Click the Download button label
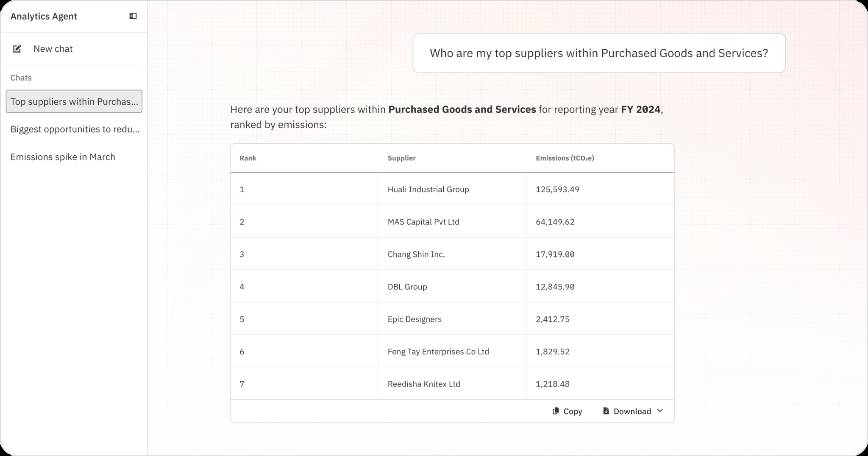The height and width of the screenshot is (456, 868). 632,411
